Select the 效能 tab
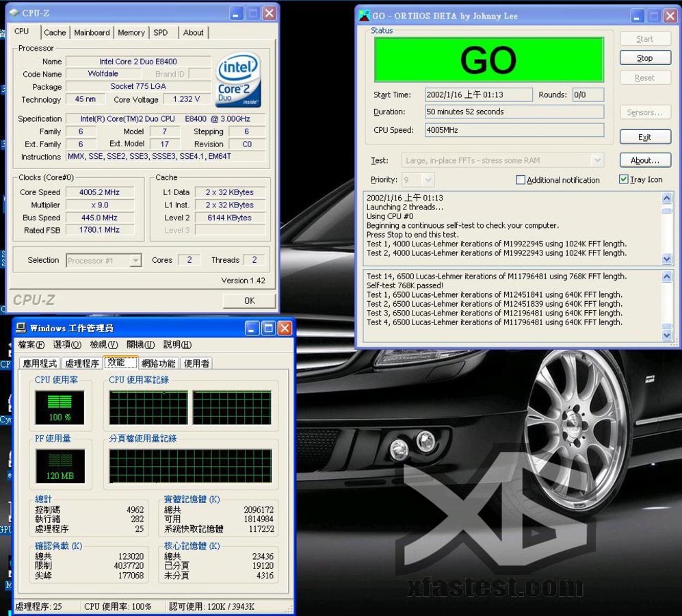Screen dimensions: 682x616 (120, 362)
